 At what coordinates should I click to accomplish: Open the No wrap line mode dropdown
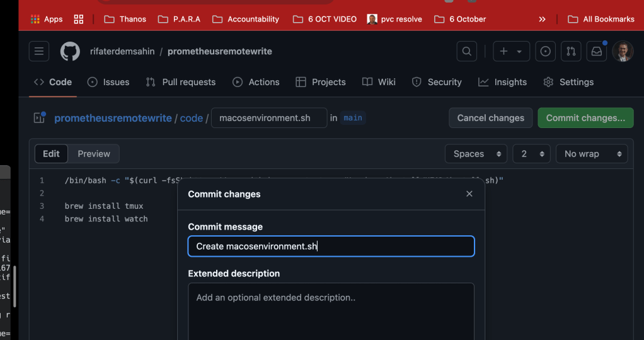(x=592, y=154)
